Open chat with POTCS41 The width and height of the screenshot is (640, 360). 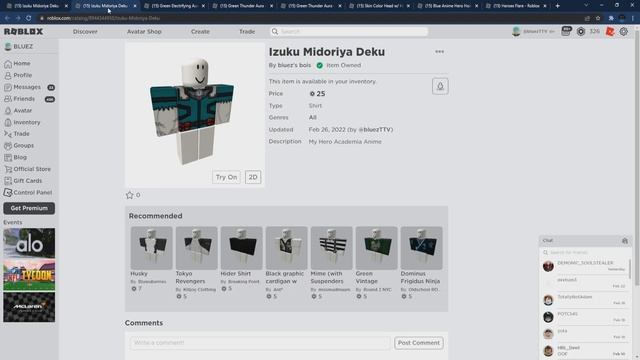coord(585,317)
